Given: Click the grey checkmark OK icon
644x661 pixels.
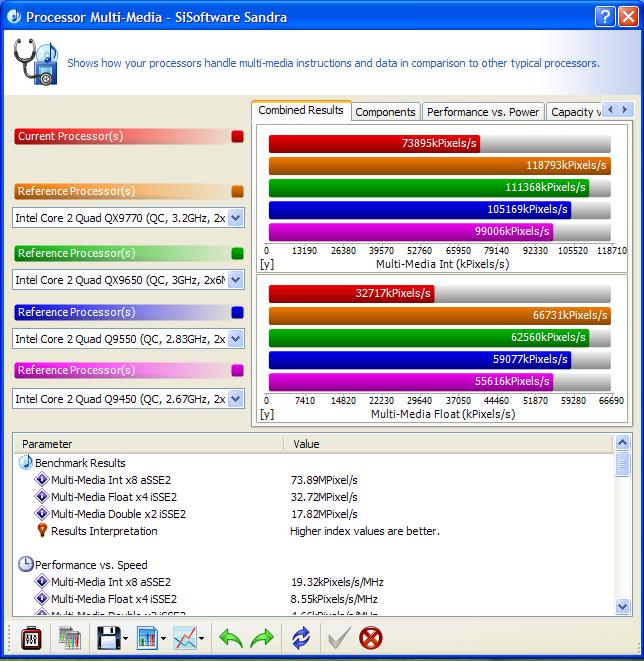Looking at the screenshot, I should (339, 638).
